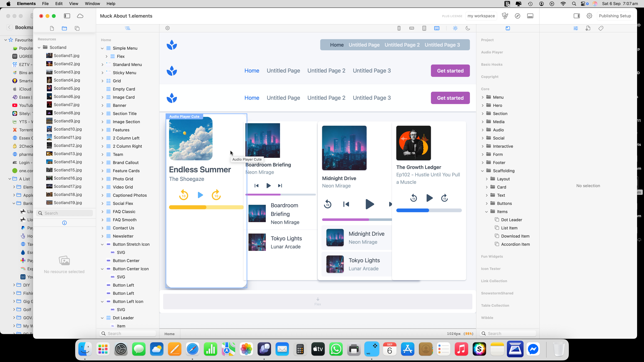644x362 pixels.
Task: Open the page settings gear above canvas
Action: tap(167, 28)
